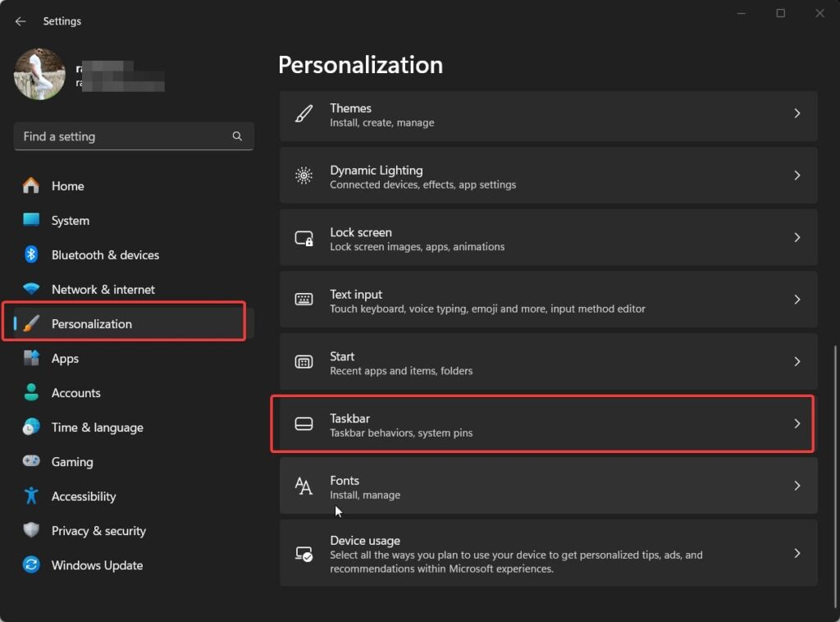Open the Start personalization settings

(548, 362)
